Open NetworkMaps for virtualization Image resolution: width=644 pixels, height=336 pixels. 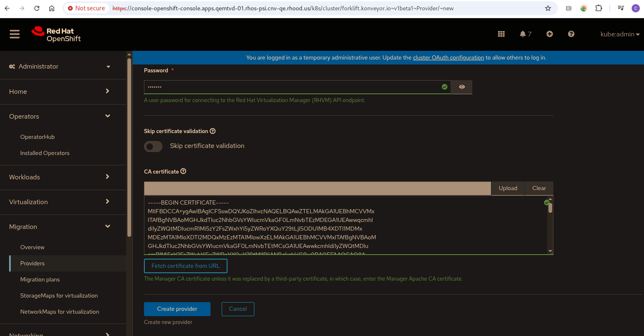tap(60, 312)
